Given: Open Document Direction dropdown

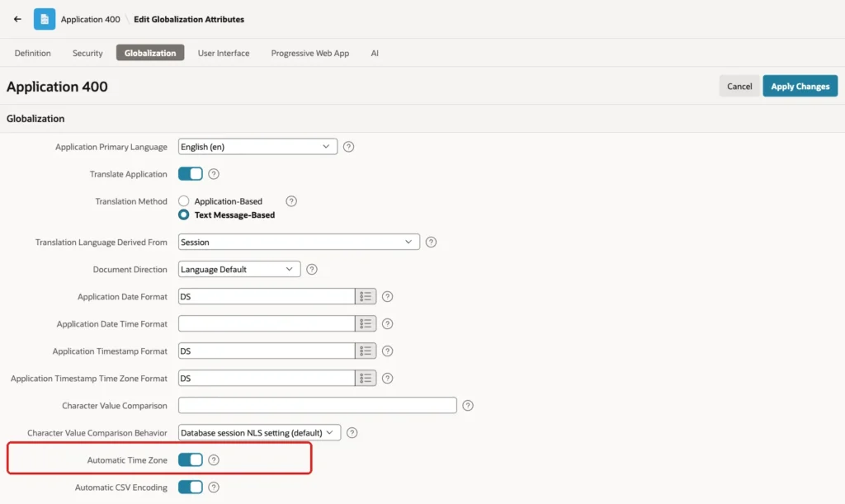Looking at the screenshot, I should (239, 269).
